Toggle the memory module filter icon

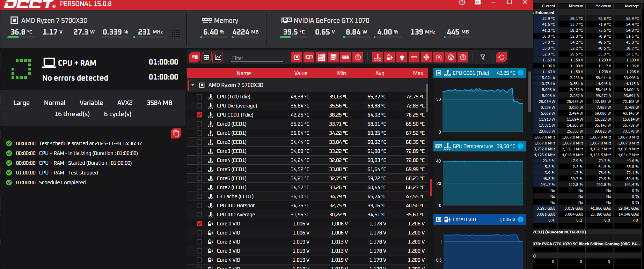point(346,57)
